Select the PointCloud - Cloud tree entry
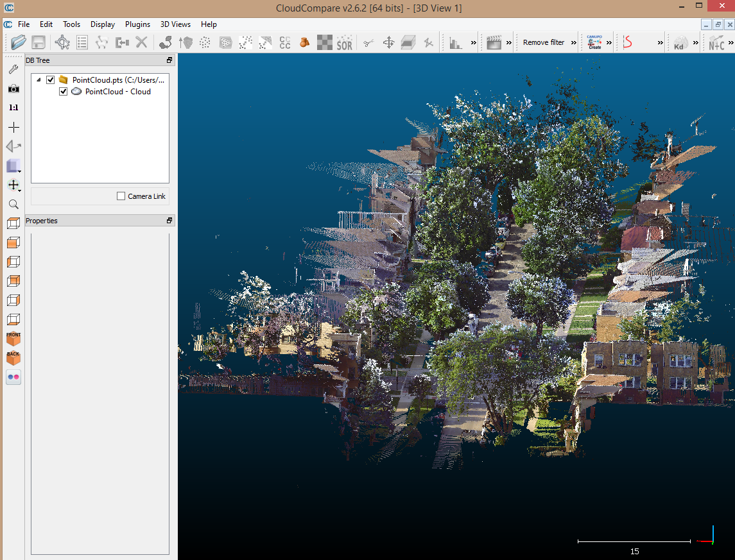Image resolution: width=735 pixels, height=560 pixels. pyautogui.click(x=117, y=92)
